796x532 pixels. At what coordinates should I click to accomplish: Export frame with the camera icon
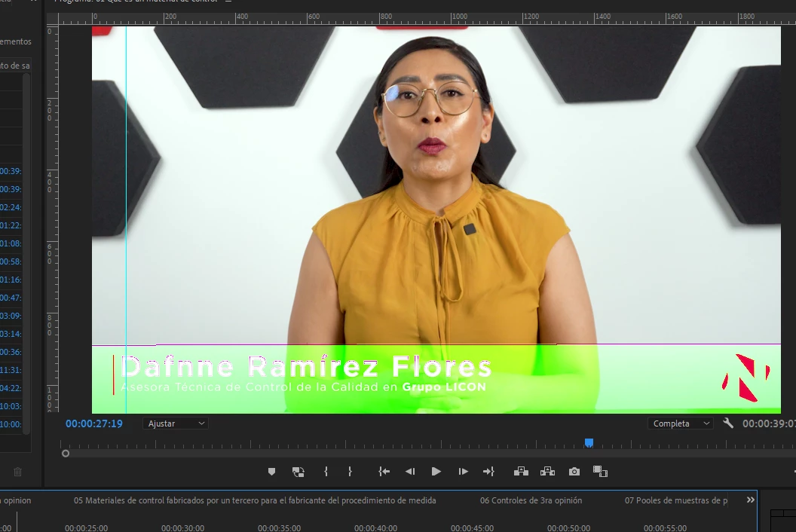click(x=574, y=472)
